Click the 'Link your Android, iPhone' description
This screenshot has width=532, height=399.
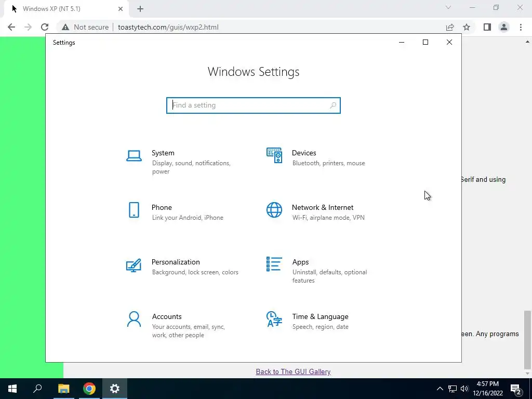point(188,218)
